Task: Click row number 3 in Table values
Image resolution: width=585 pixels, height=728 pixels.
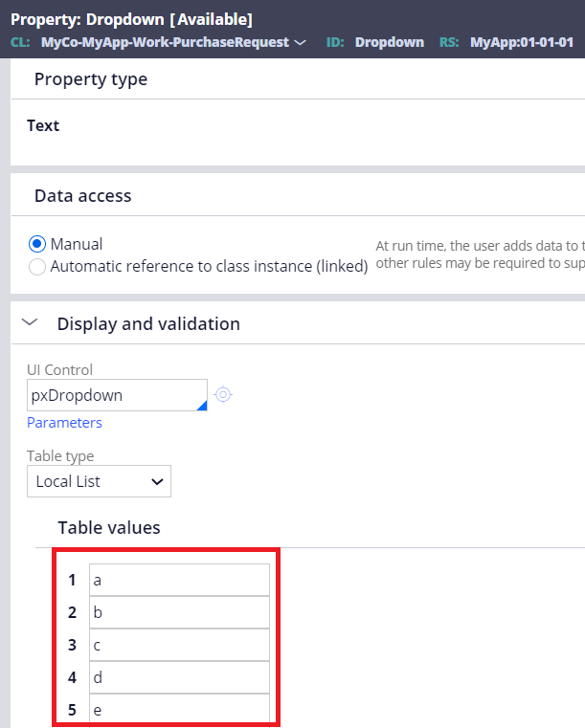Action: click(72, 645)
